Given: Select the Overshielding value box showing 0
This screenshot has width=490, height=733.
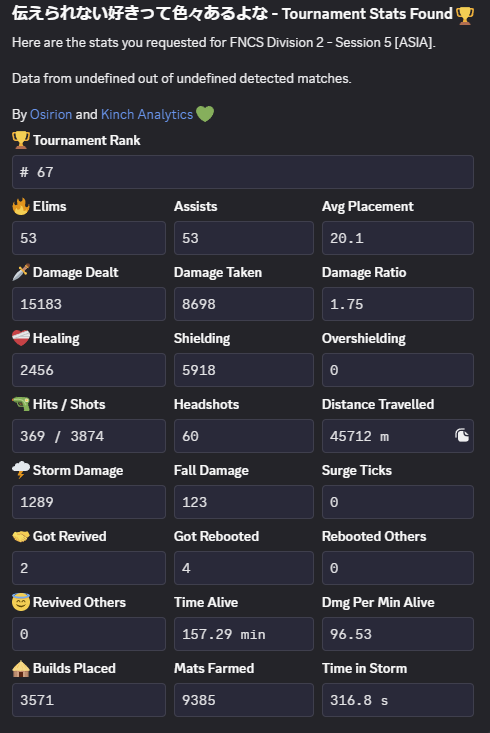Looking at the screenshot, I should [398, 370].
